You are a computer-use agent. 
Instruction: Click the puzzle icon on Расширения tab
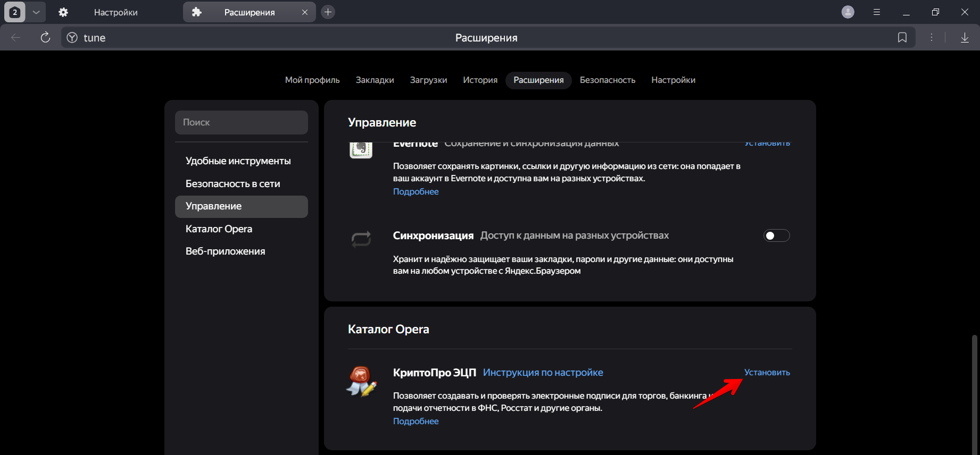click(x=197, y=12)
